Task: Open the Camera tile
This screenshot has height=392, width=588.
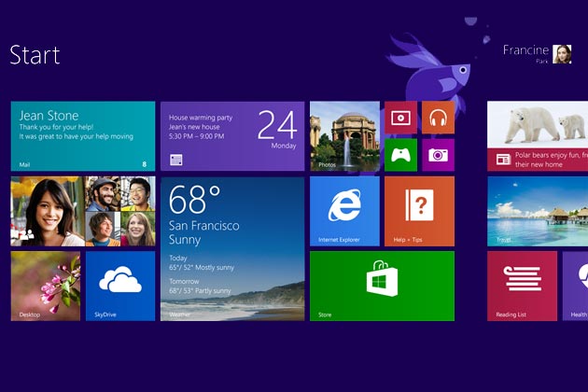Action: pyautogui.click(x=438, y=155)
